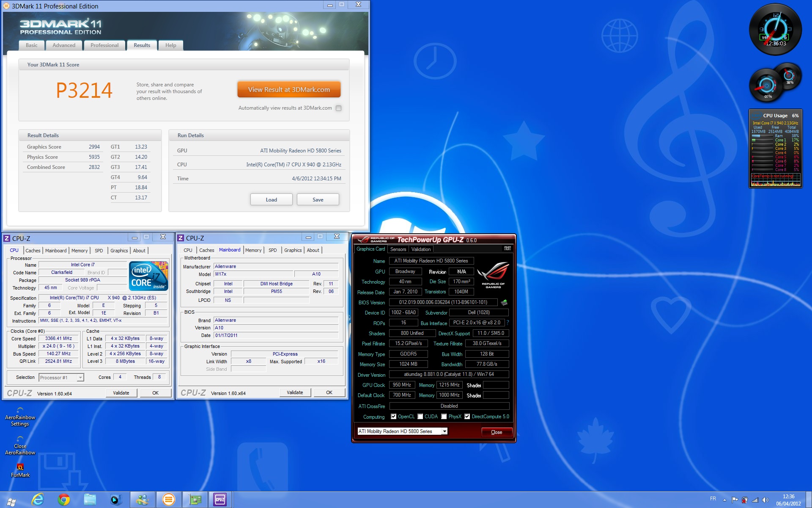
Task: Click the CPU Usage monitor gadget
Action: pos(775,149)
